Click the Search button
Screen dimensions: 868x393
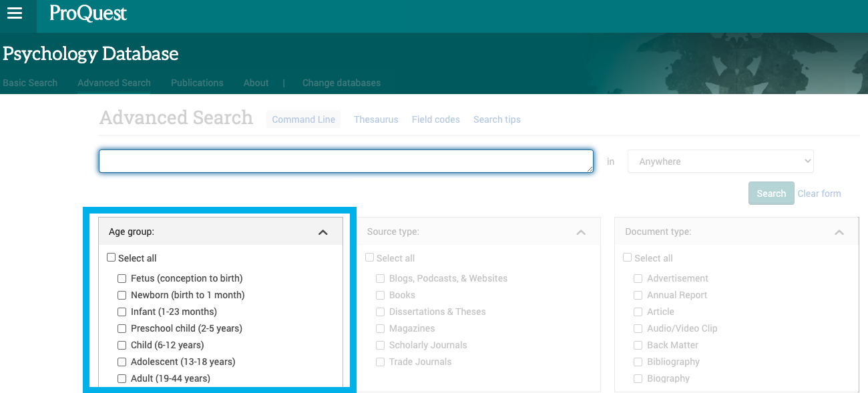pyautogui.click(x=771, y=193)
